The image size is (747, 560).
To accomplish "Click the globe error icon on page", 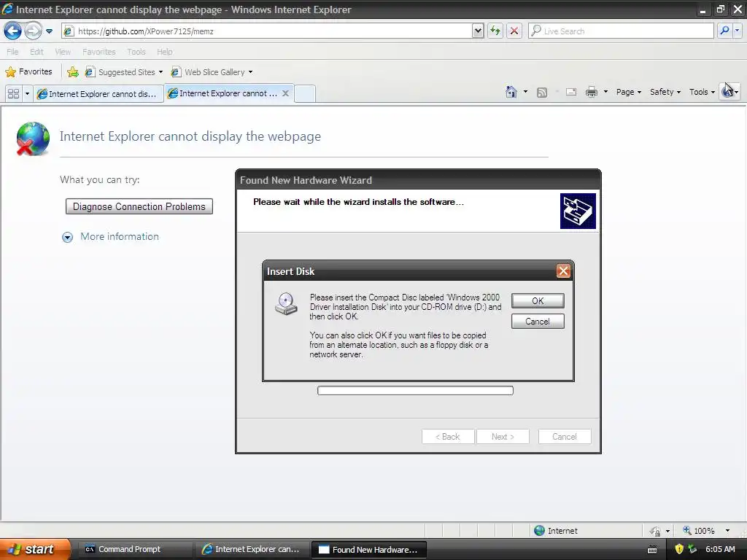I will [x=32, y=139].
